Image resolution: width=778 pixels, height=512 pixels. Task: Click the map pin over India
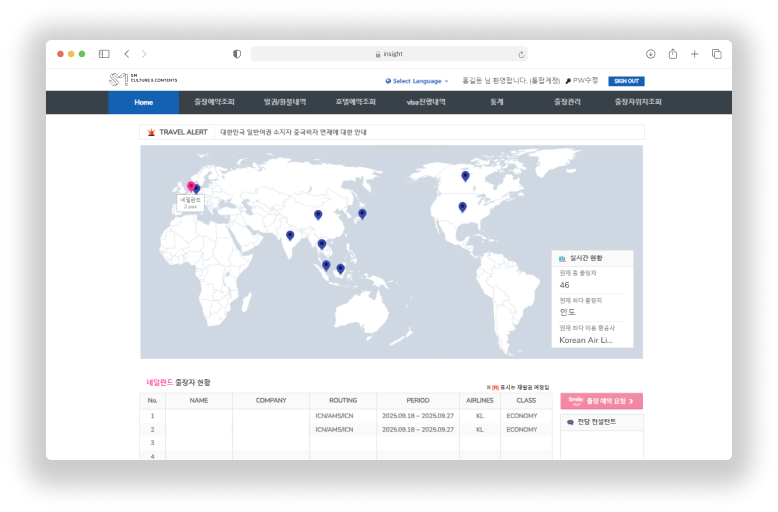click(x=290, y=236)
